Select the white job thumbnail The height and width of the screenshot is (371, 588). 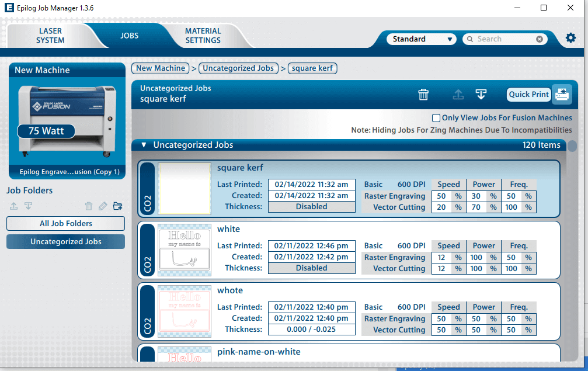point(185,250)
